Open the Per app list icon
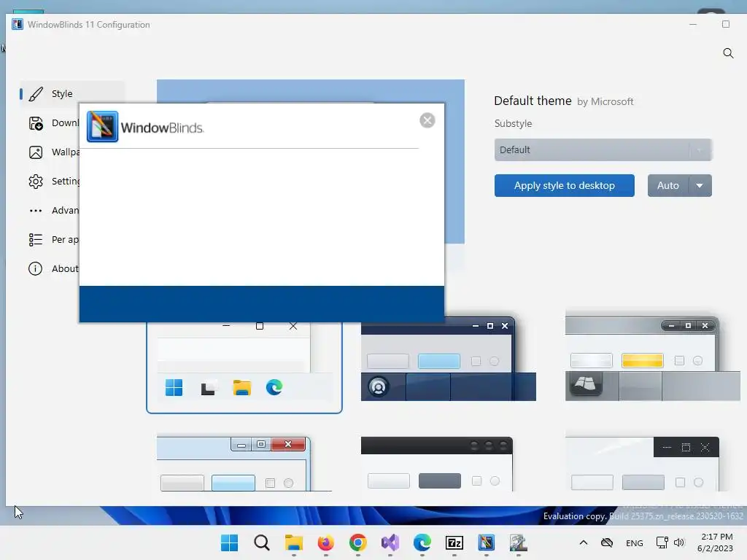 (x=36, y=239)
